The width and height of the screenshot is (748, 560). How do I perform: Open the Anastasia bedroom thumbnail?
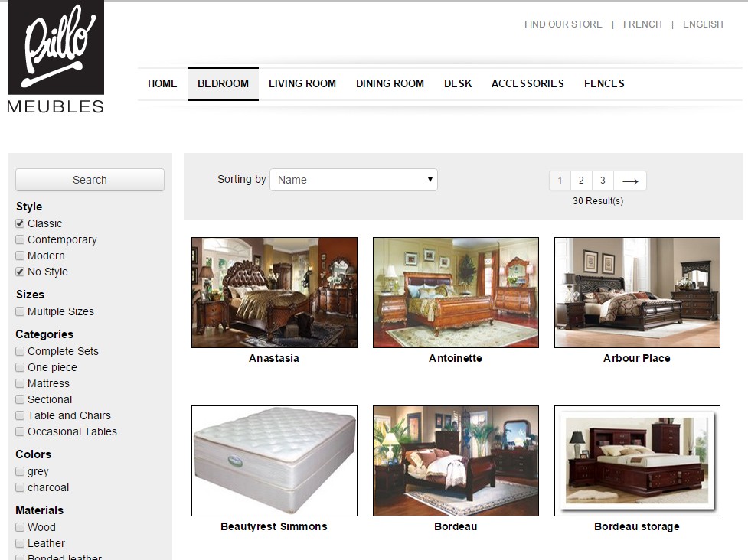[x=274, y=293]
